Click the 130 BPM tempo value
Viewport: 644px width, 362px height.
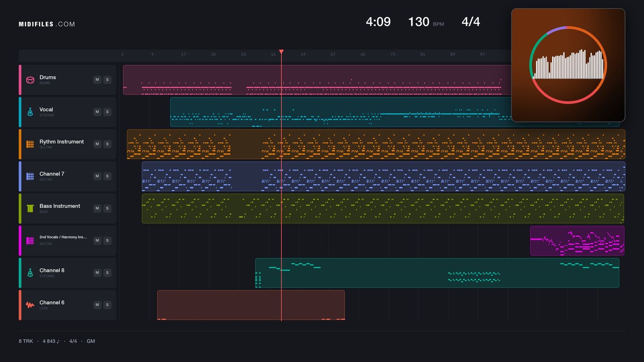coord(419,22)
